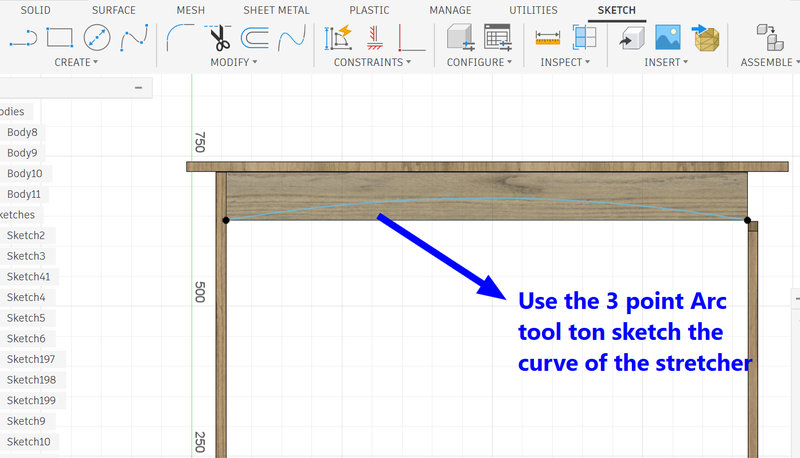Select Sketch197 in the browser
The height and width of the screenshot is (458, 800).
31,359
